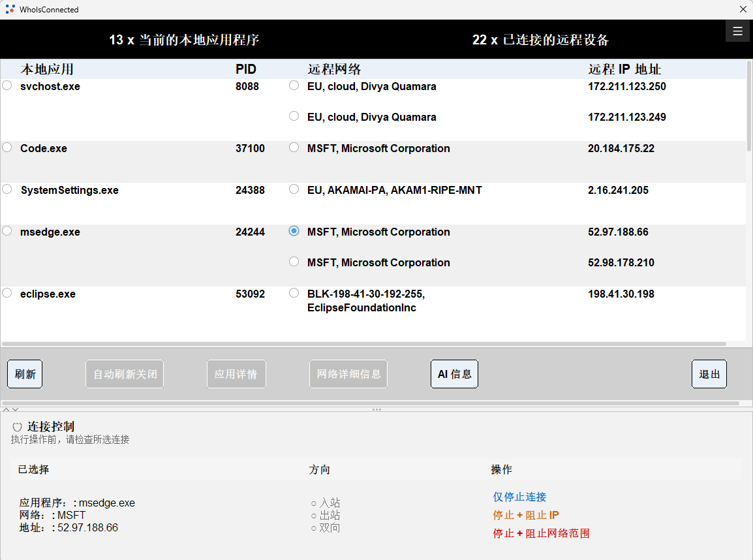Click the vertical scrollbar of connection list
Viewport: 753px width, 560px height.
pyautogui.click(x=749, y=106)
